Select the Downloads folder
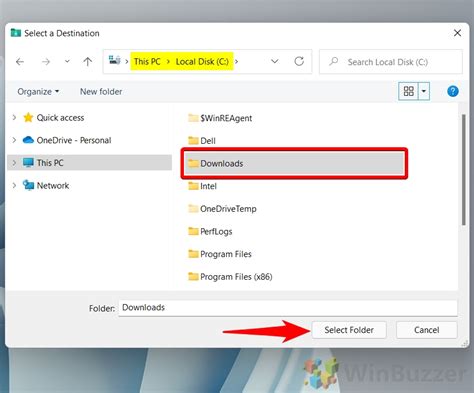Viewport: 474px width, 393px height. (x=294, y=163)
